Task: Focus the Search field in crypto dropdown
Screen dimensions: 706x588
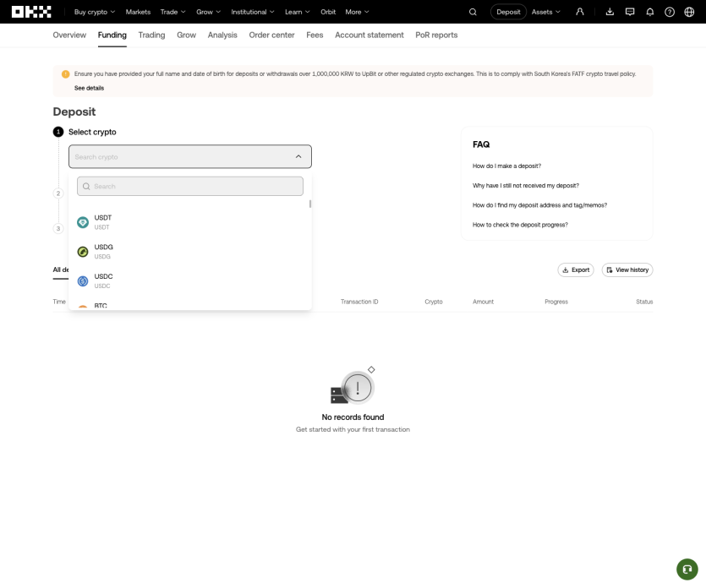Action: [x=190, y=186]
